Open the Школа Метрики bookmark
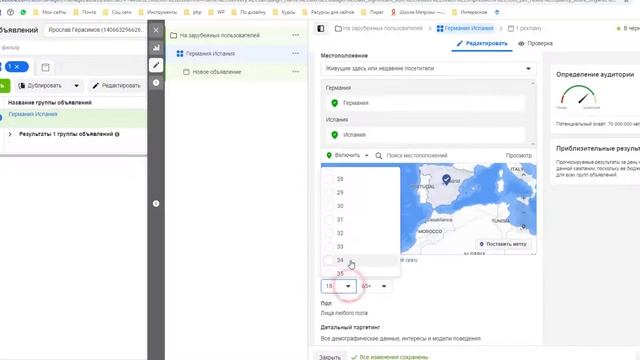The width and height of the screenshot is (640, 360). pos(418,12)
